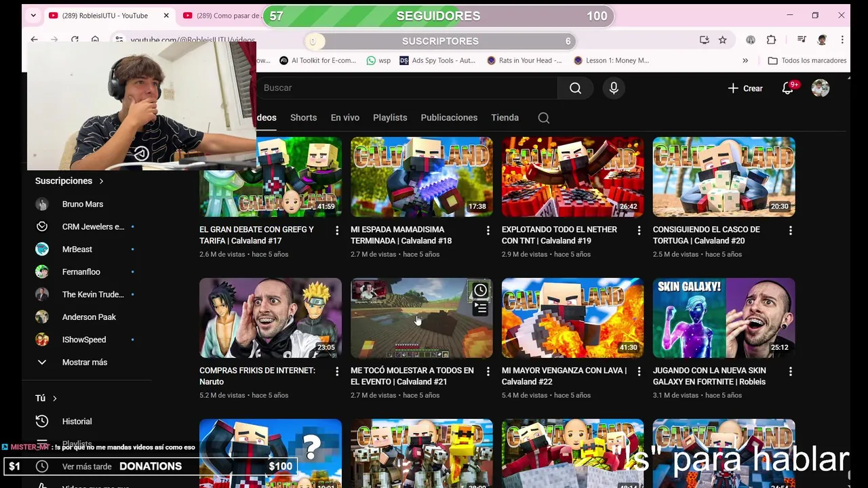Switch to 'Como pasar de' browser tab
868x488 pixels.
pos(221,16)
